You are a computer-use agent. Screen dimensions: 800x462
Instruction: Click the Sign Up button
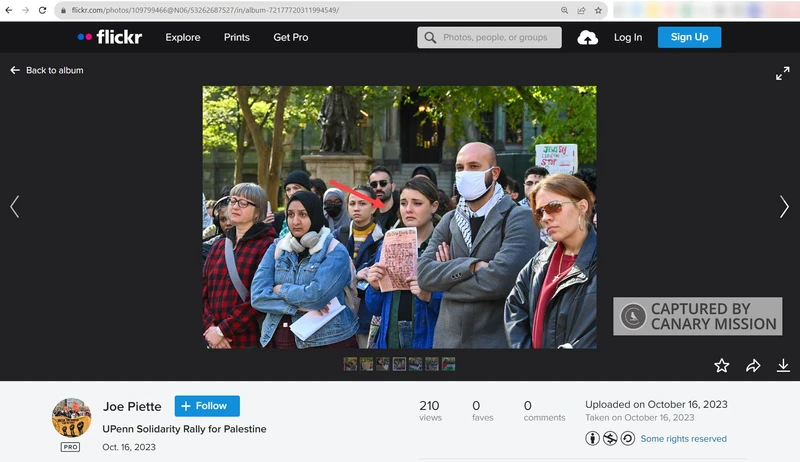click(x=689, y=37)
